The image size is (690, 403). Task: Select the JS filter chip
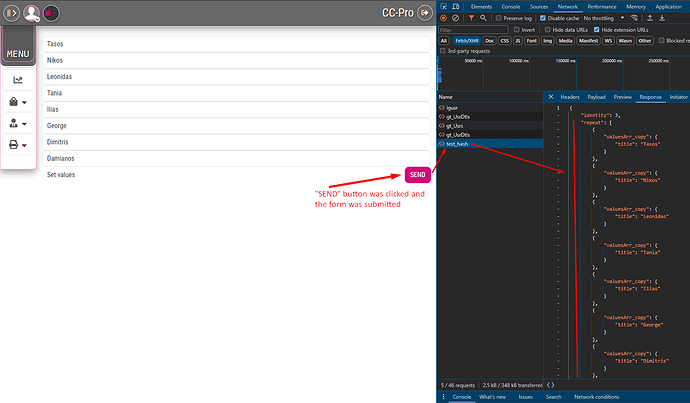click(518, 41)
